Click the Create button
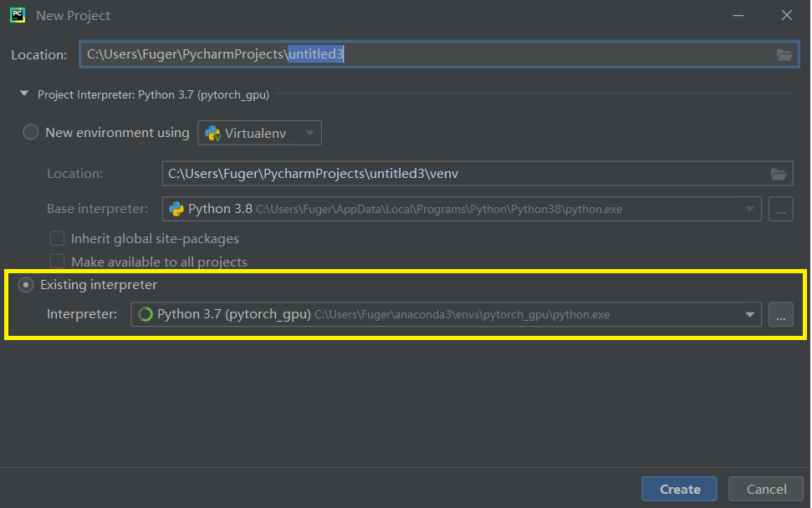 (x=679, y=489)
